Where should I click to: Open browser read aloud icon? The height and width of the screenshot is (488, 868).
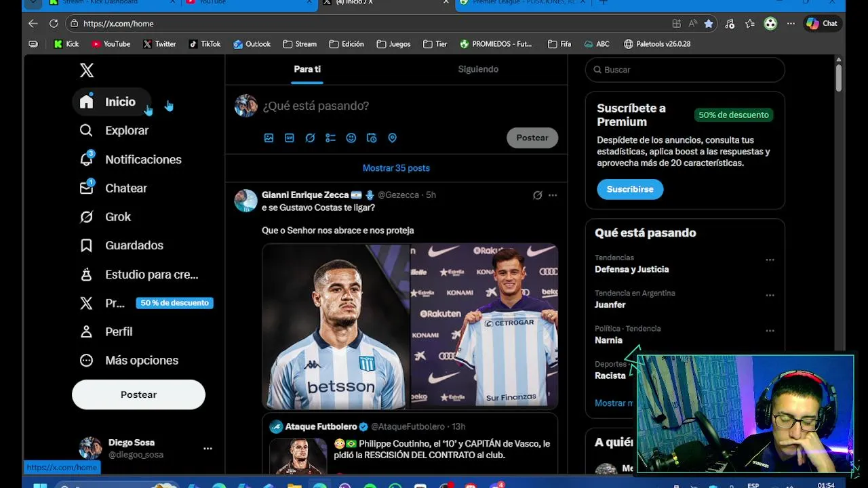(692, 23)
